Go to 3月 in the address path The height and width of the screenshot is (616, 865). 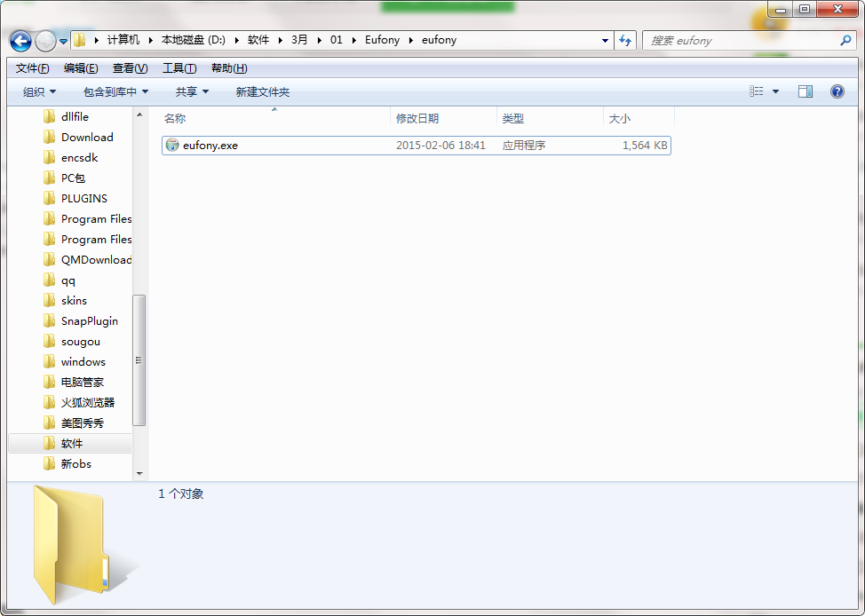tap(299, 40)
